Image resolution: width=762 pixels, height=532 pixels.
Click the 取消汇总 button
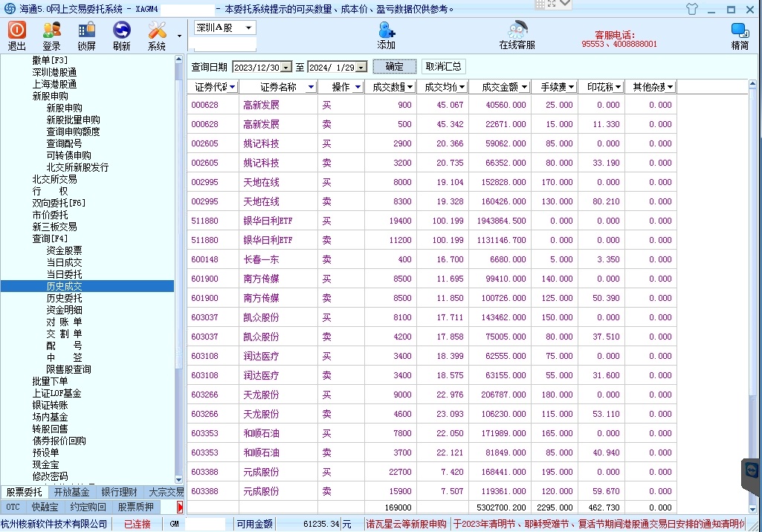pyautogui.click(x=443, y=67)
